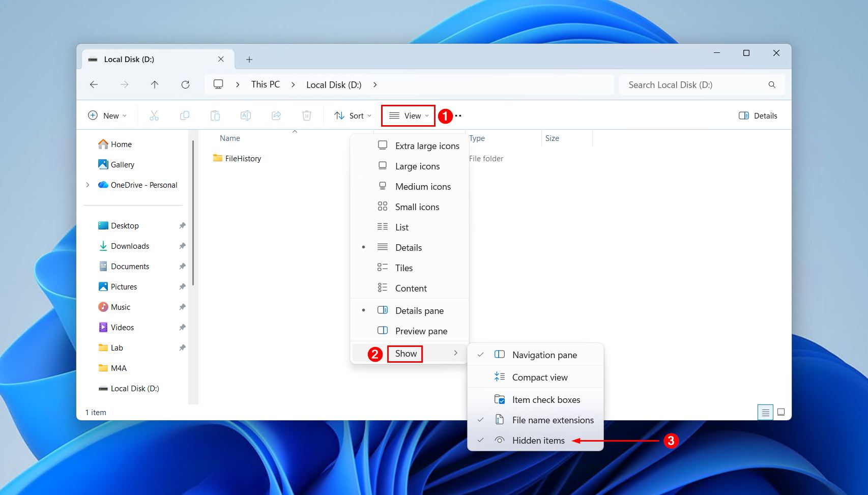868x495 pixels.
Task: Click the Cut scissors icon
Action: click(154, 115)
